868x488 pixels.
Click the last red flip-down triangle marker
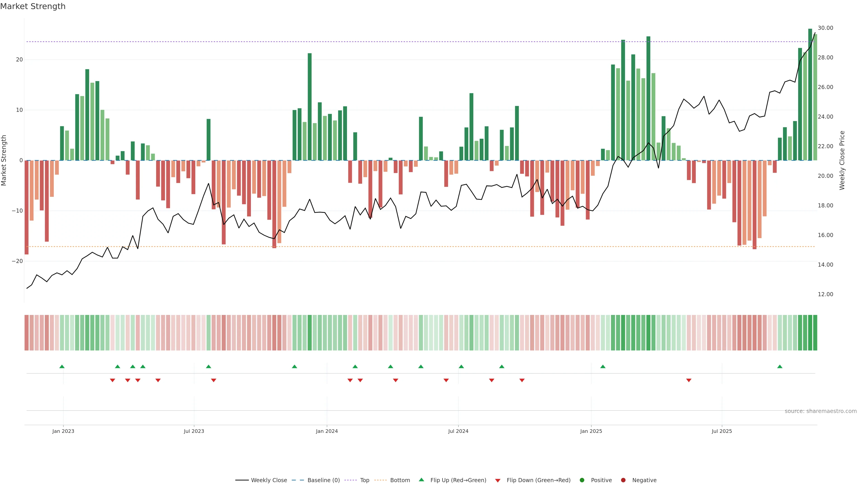[689, 380]
